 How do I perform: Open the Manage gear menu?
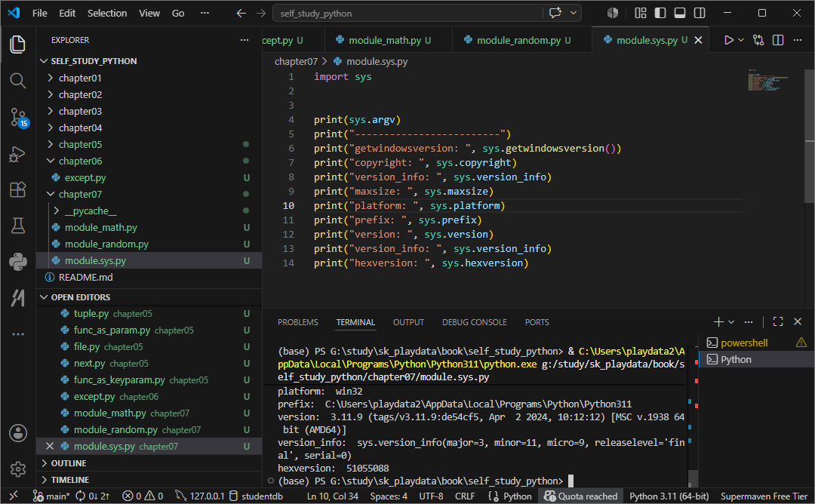pos(17,469)
